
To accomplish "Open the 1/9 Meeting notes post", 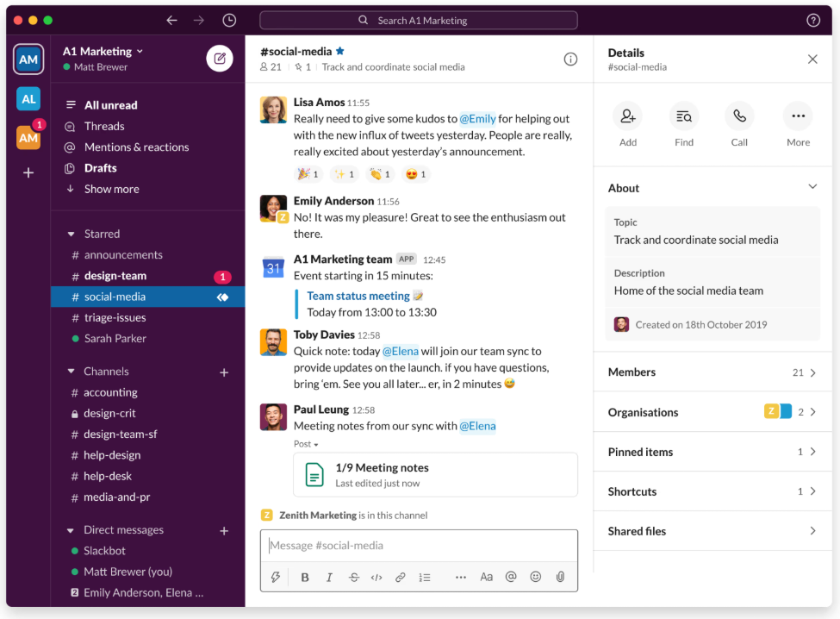I will [436, 475].
